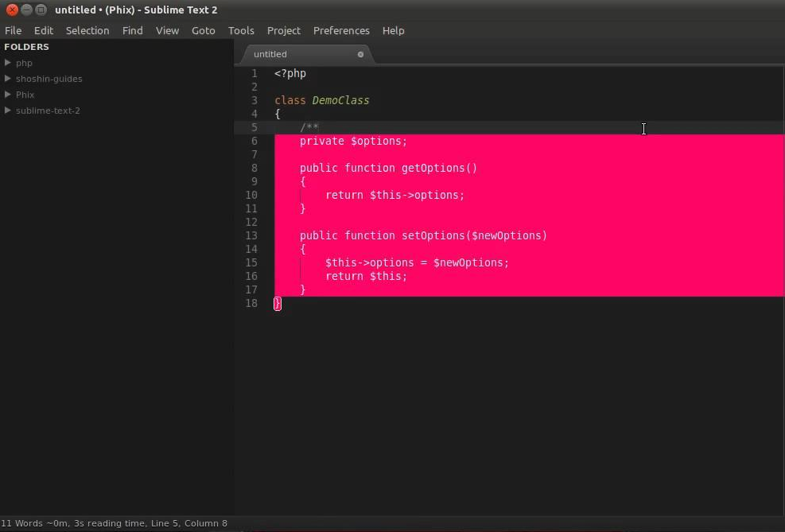Screen dimensions: 785x532
Task: Click the /** comment on line 5
Action: (x=309, y=127)
